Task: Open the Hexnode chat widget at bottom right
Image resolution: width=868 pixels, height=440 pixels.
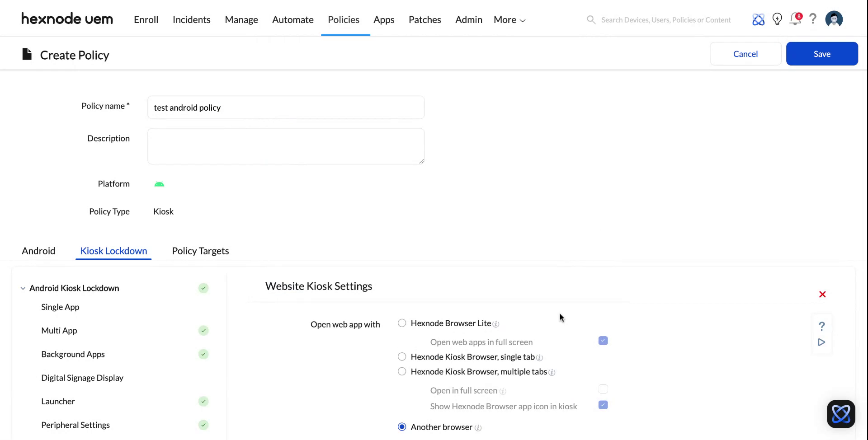Action: (x=840, y=414)
